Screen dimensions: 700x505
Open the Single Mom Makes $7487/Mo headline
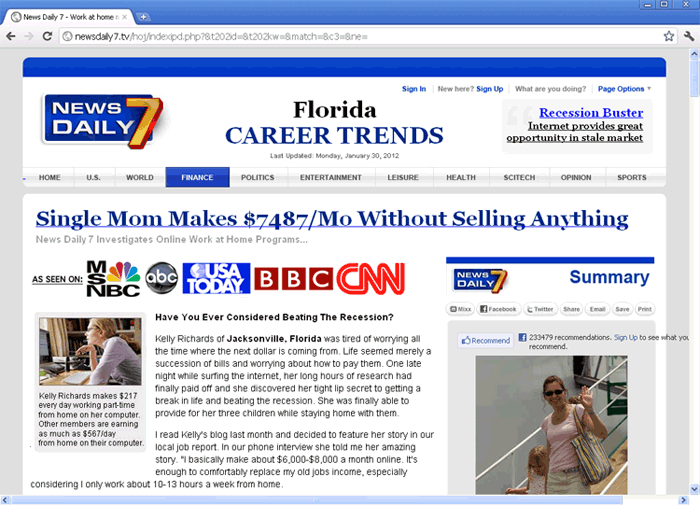(332, 219)
